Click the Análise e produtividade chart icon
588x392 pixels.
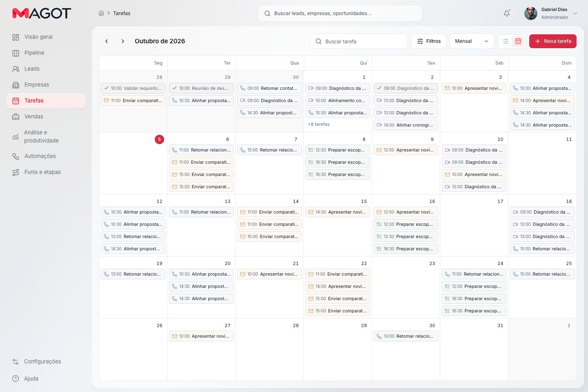pyautogui.click(x=16, y=137)
